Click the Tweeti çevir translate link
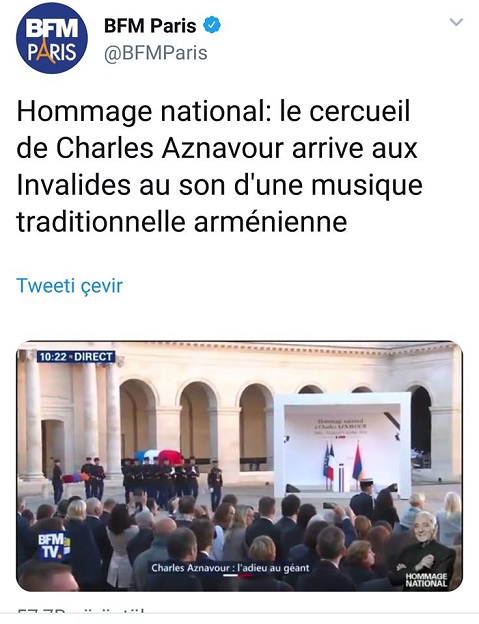 pyautogui.click(x=70, y=285)
